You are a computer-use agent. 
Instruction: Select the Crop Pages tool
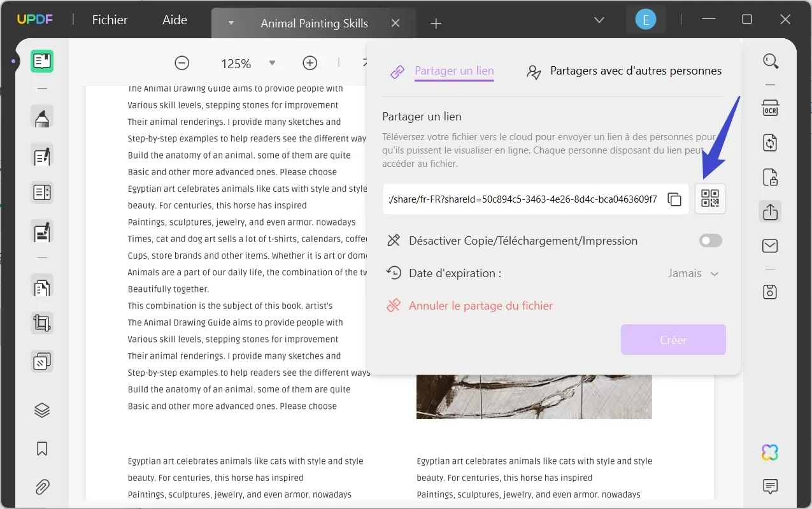coord(42,323)
